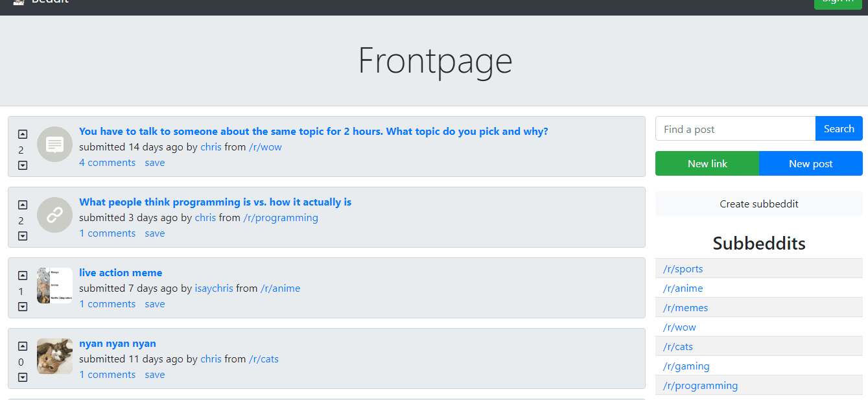The image size is (868, 400).
Task: Open the cat thumbnail image
Action: [x=54, y=356]
